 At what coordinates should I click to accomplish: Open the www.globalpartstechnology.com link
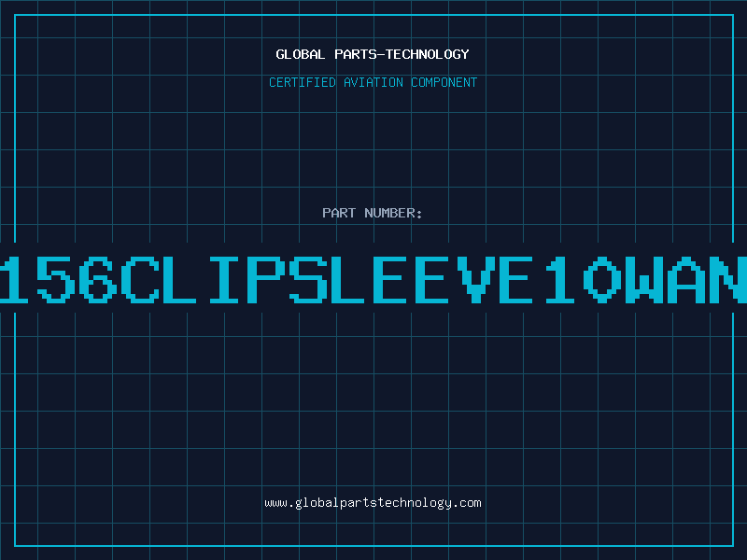tap(373, 503)
